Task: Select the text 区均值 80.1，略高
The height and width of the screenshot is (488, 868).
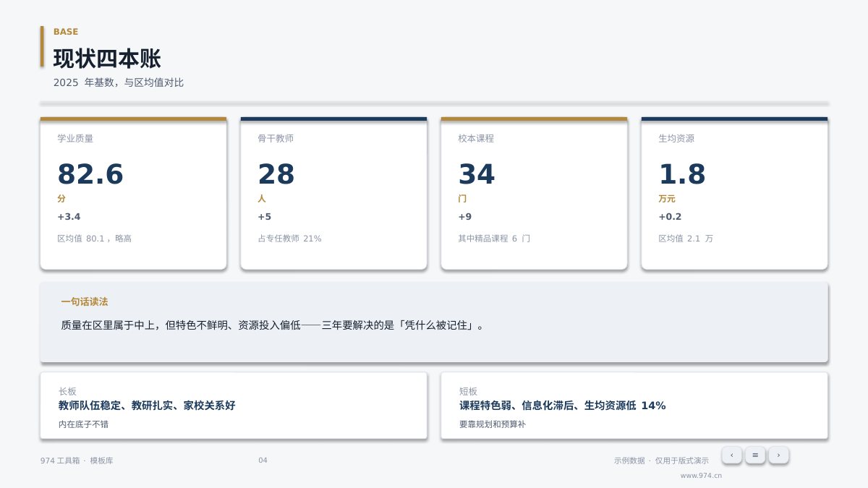Action: pyautogui.click(x=95, y=239)
